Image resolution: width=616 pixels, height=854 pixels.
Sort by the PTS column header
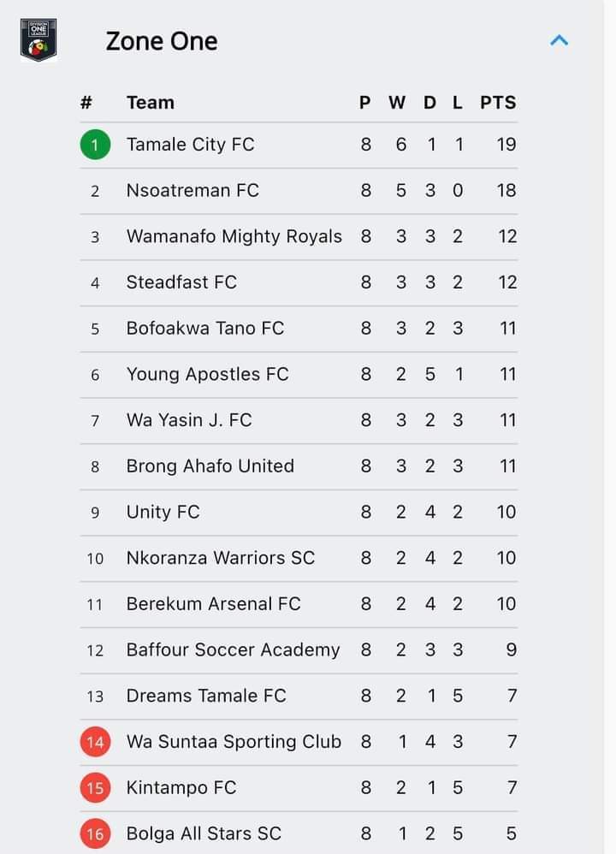click(x=498, y=103)
